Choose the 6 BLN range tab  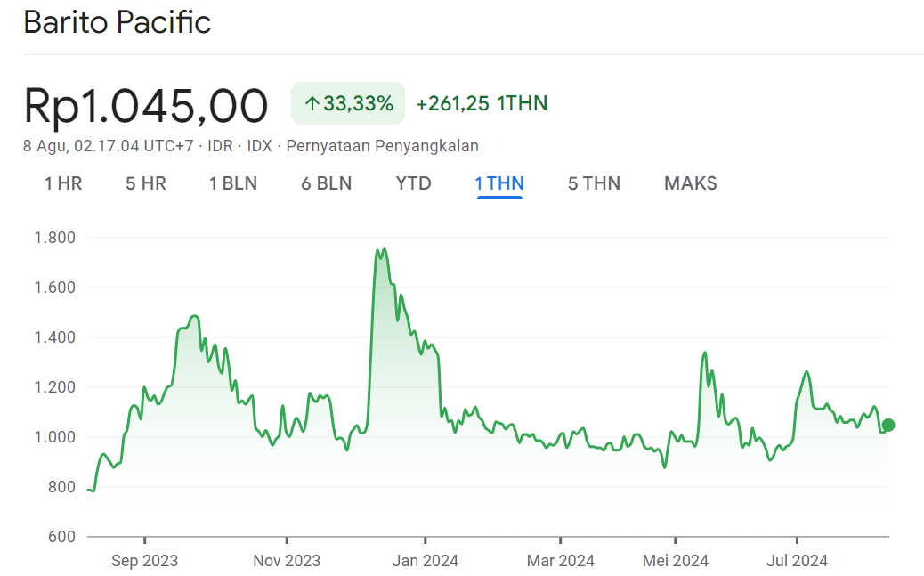click(327, 183)
